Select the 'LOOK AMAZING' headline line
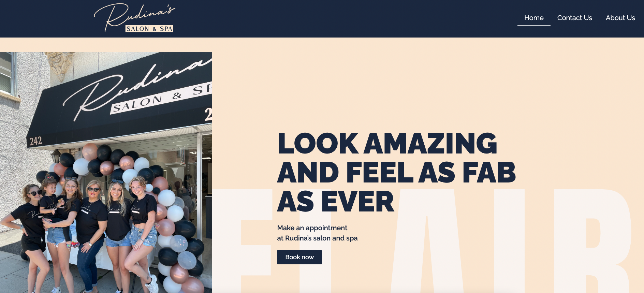The image size is (644, 293). [x=387, y=143]
